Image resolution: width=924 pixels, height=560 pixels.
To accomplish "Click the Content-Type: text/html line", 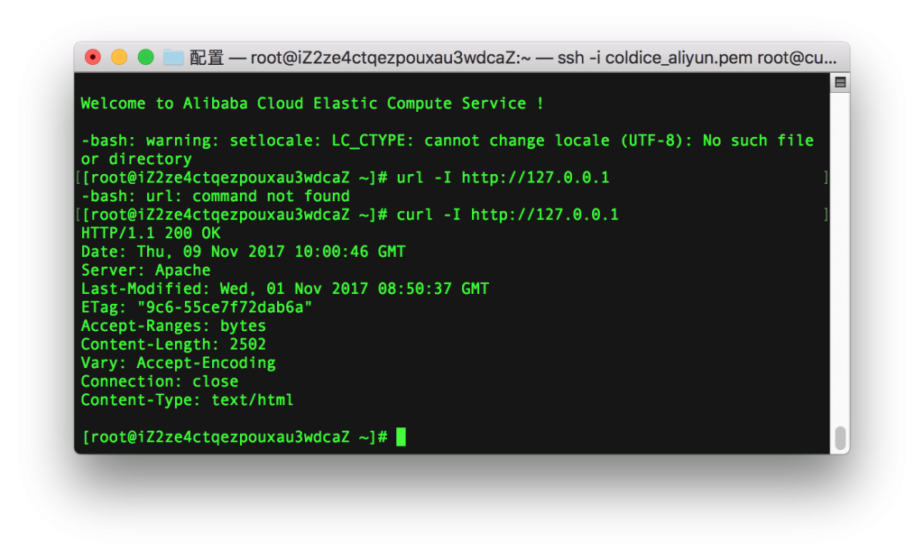I will (185, 399).
